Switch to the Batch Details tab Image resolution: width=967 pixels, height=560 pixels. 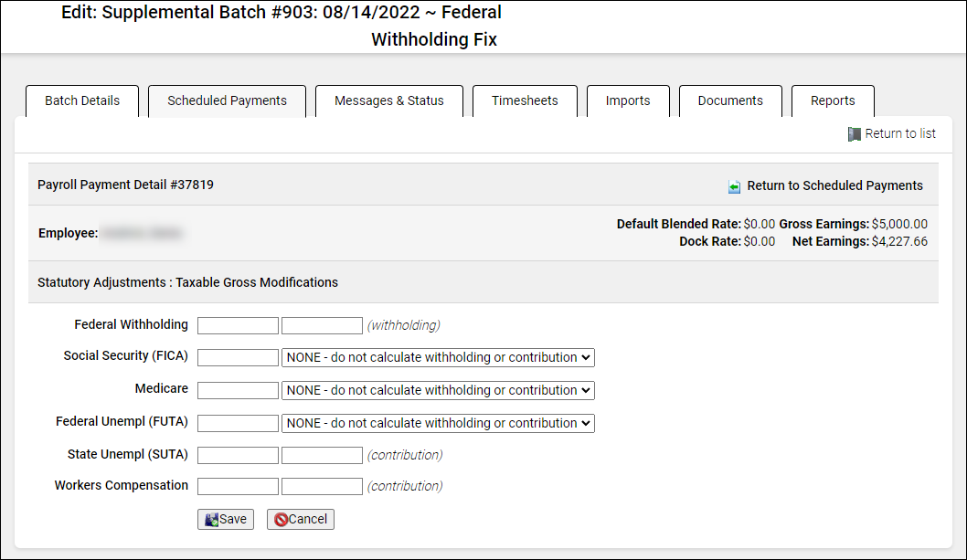click(82, 100)
